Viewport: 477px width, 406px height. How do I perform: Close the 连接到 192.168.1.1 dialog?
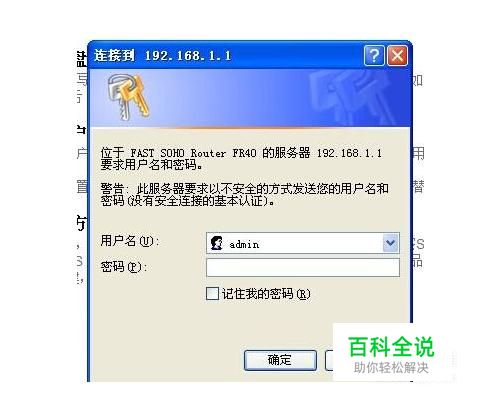tap(397, 55)
